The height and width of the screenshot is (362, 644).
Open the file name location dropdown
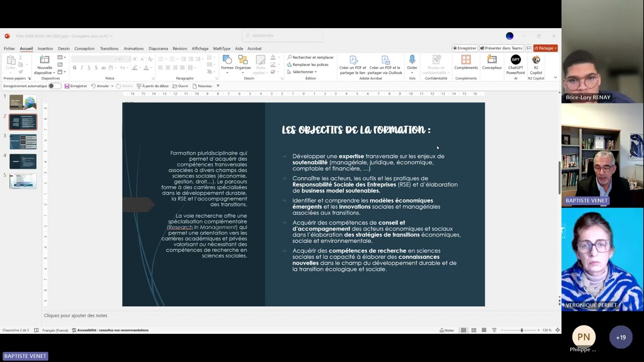[111, 36]
